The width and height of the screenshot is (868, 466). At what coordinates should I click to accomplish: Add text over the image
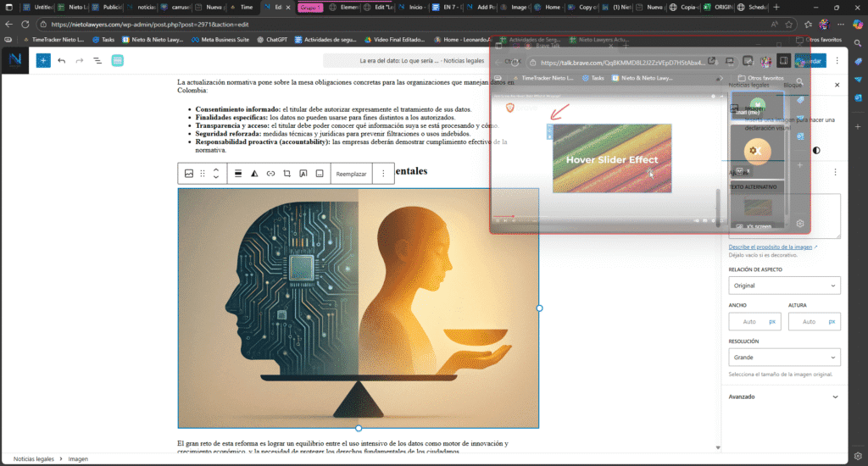tap(303, 174)
